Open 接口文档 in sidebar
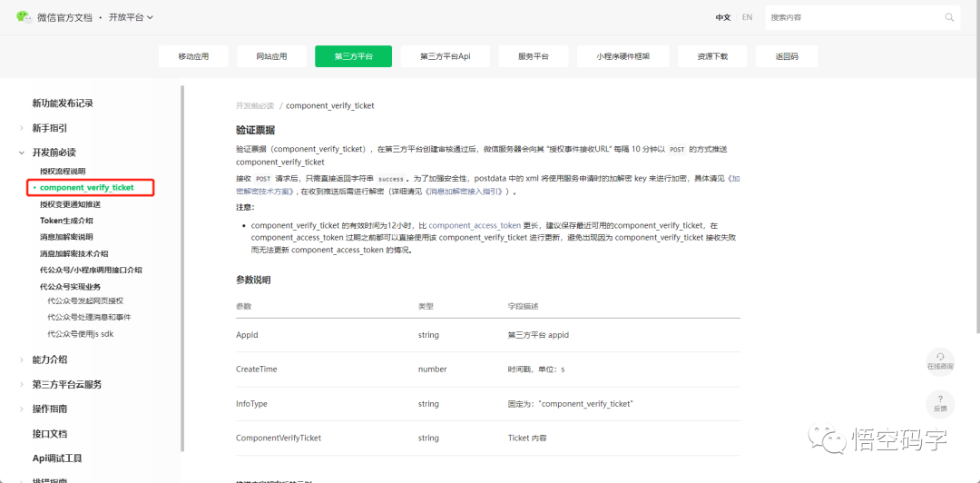The width and height of the screenshot is (980, 483). [x=50, y=434]
